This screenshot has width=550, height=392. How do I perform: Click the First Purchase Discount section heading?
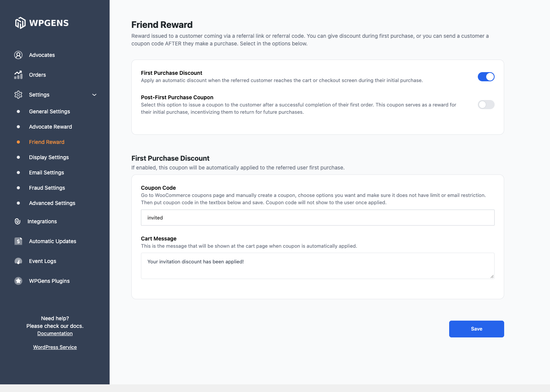(170, 158)
